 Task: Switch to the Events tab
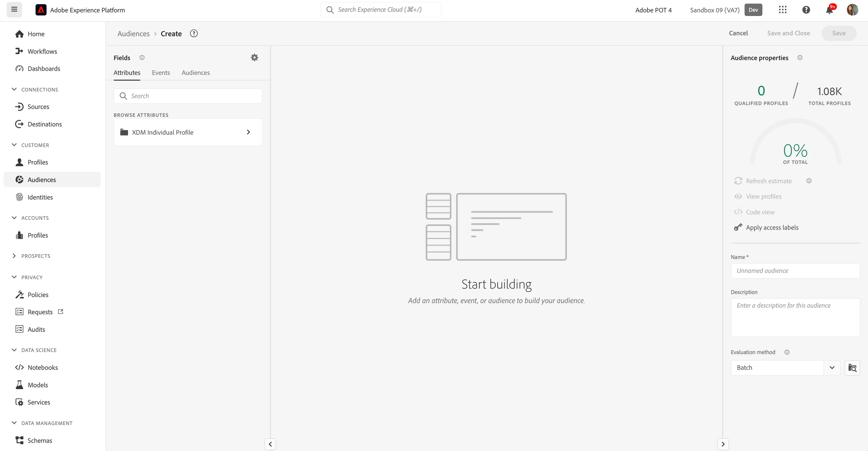click(x=161, y=73)
